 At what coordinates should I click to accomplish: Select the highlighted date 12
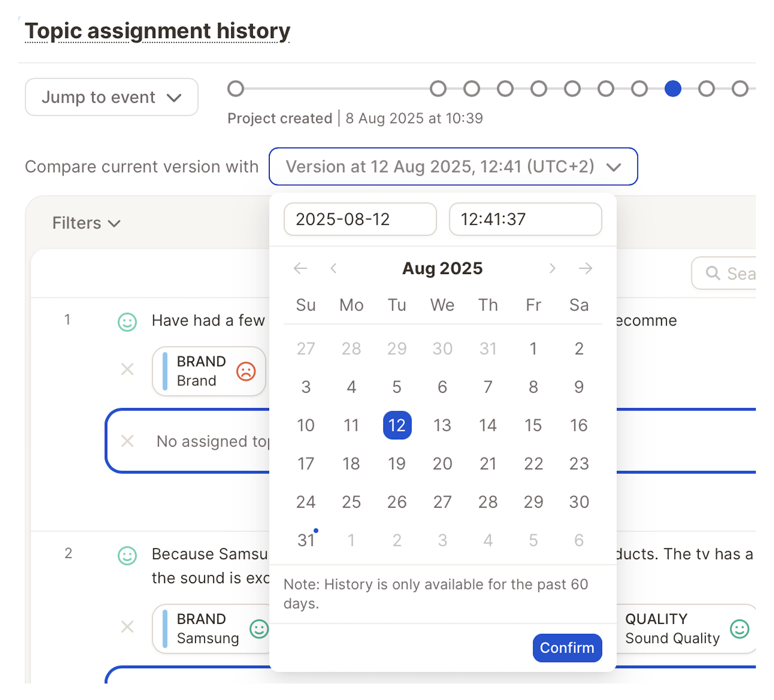click(397, 425)
